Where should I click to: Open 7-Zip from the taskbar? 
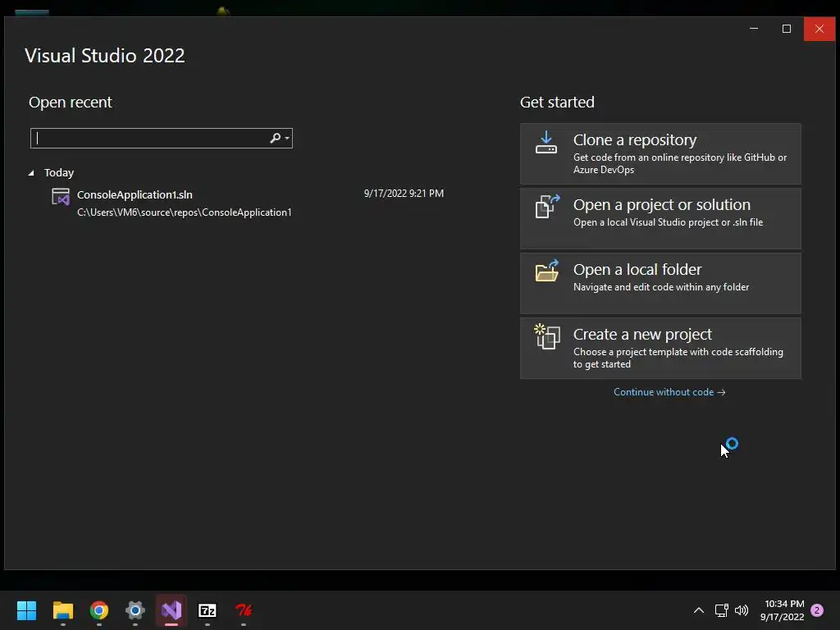(x=208, y=610)
